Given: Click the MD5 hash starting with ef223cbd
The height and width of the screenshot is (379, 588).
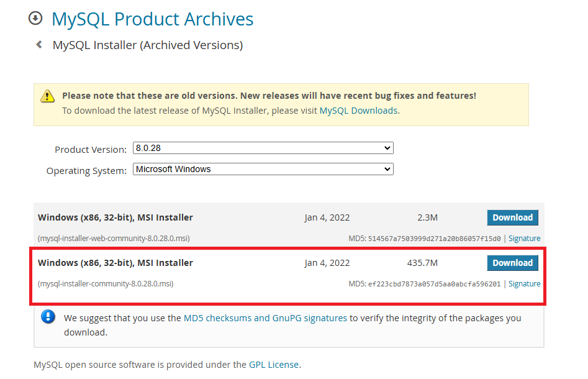Looking at the screenshot, I should point(434,284).
